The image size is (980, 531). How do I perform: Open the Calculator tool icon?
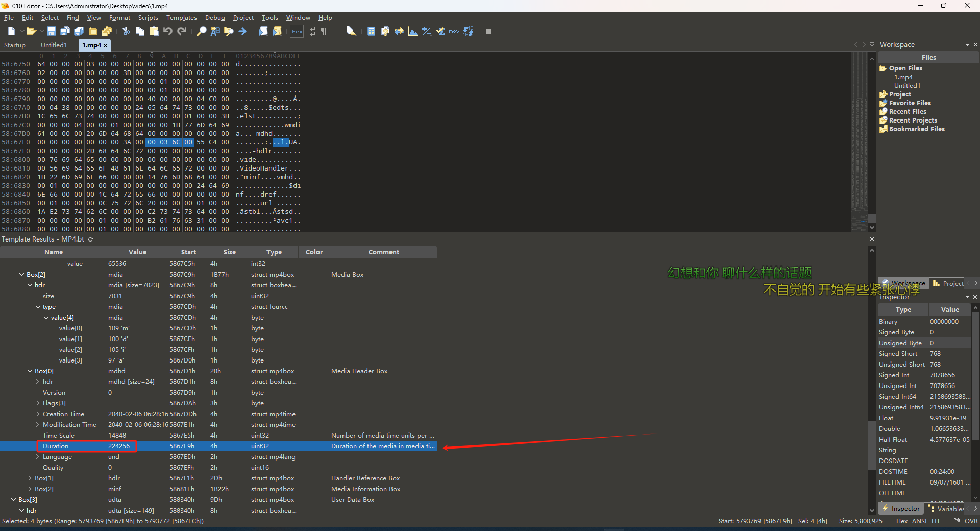point(371,31)
